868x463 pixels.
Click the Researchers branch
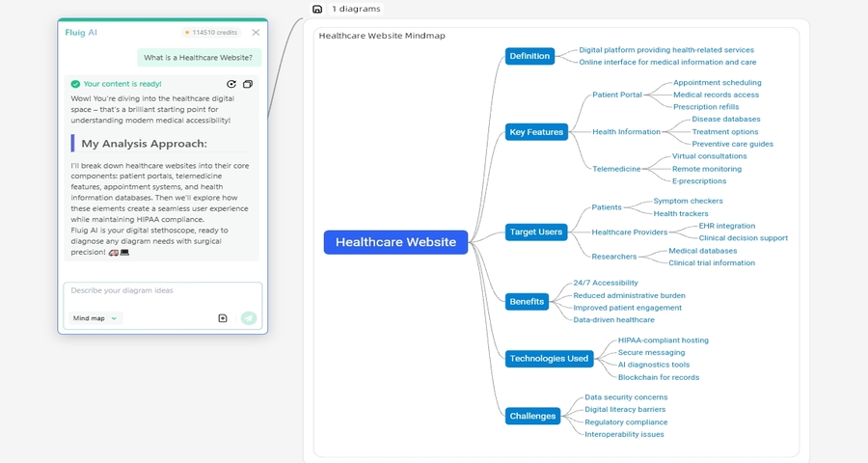[614, 257]
